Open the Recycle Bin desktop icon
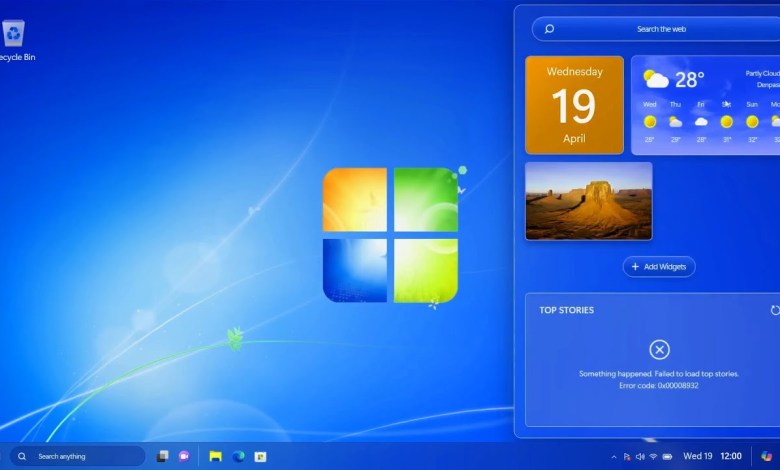The image size is (780, 470). (13, 41)
